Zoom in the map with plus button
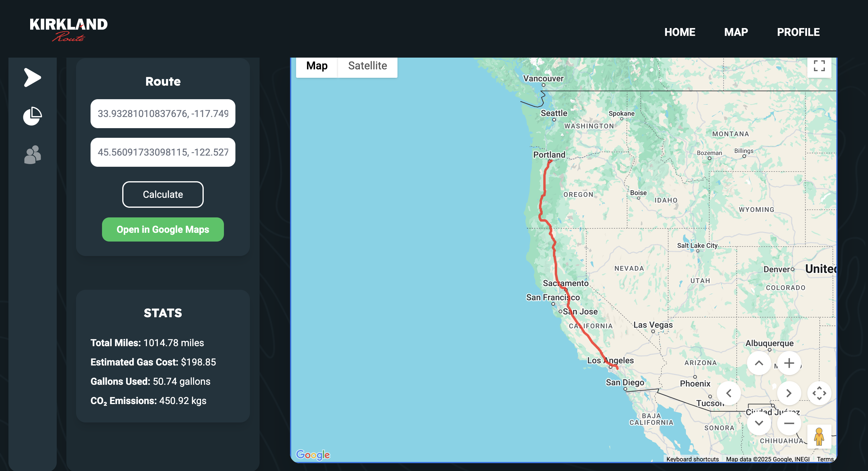 pyautogui.click(x=789, y=363)
